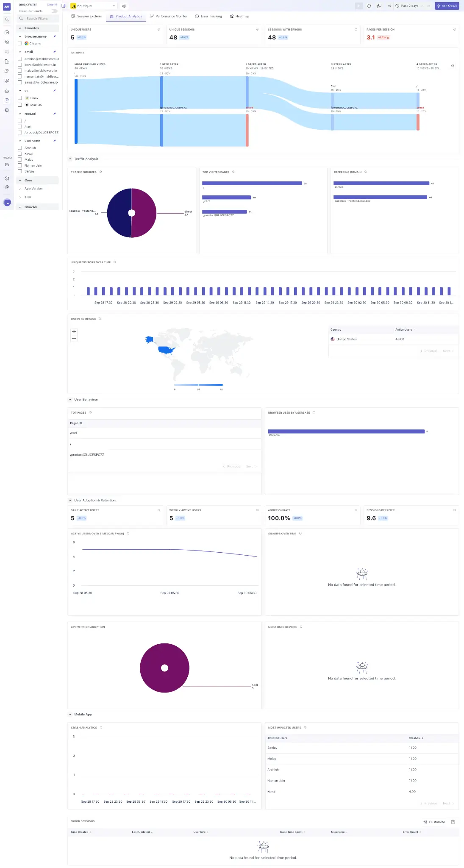
Task: Collapse the Traffic Analysis section
Action: coord(70,159)
